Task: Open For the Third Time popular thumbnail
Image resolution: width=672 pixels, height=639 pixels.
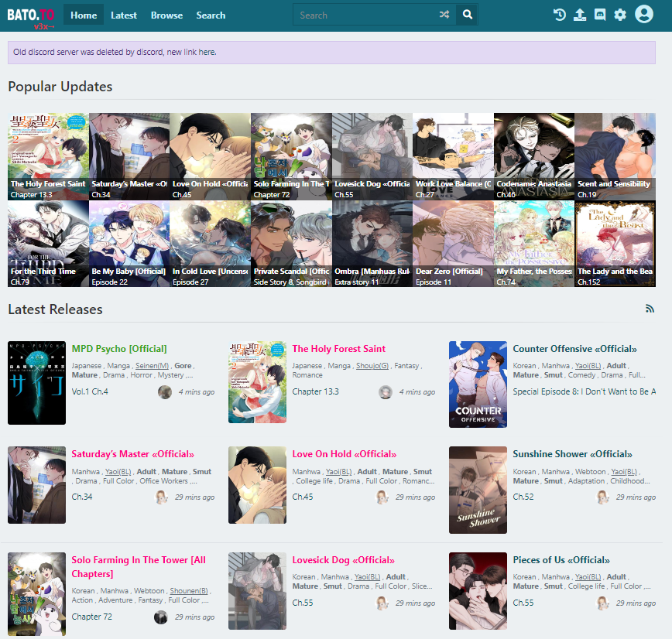Action: [48, 244]
